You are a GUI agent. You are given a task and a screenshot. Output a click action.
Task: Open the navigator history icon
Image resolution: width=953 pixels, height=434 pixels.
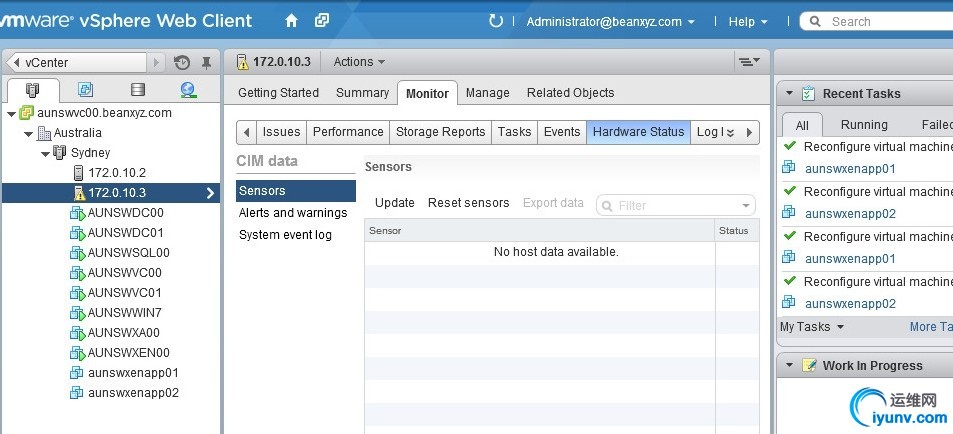click(182, 62)
